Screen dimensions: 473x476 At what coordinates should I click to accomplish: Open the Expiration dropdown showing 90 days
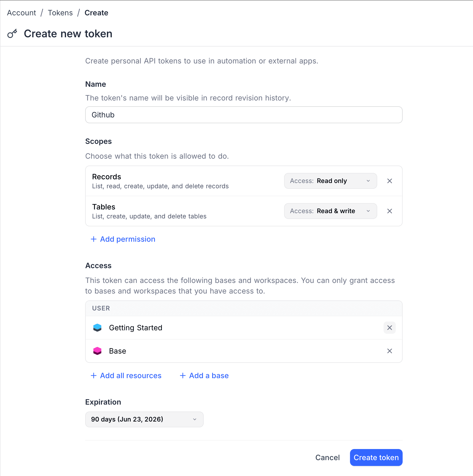[x=144, y=419]
